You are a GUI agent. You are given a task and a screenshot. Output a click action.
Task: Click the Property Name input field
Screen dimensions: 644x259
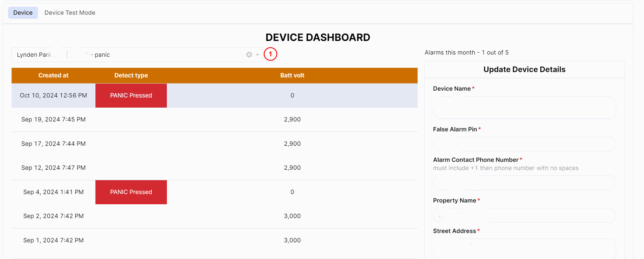point(524,215)
